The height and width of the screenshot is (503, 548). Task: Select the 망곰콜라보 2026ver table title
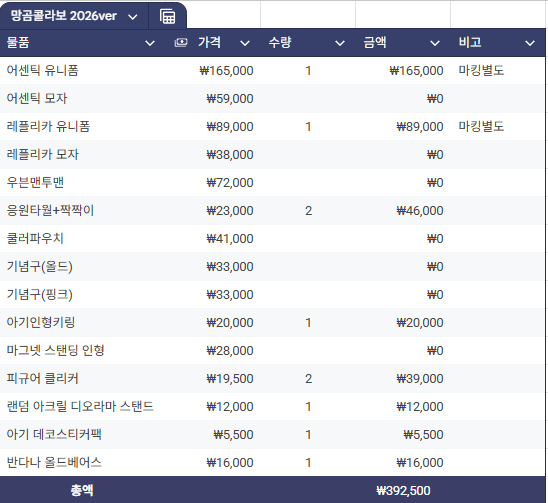[63, 16]
